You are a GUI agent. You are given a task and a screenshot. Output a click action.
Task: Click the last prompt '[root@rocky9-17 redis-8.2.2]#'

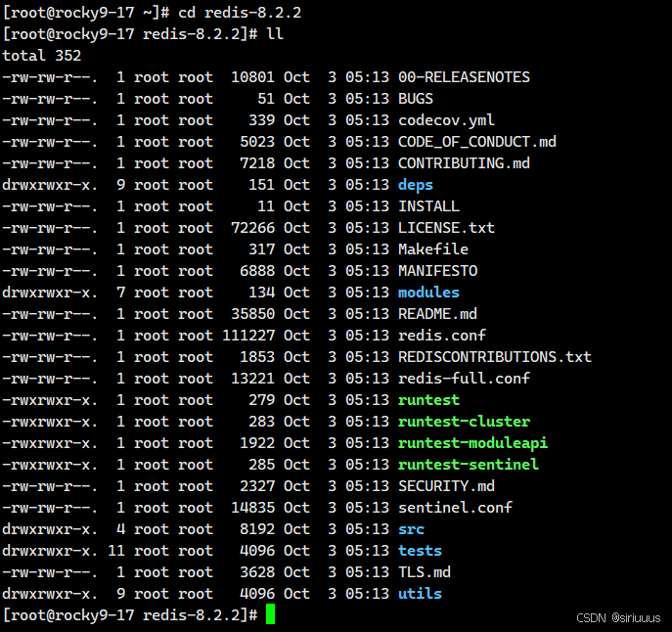[x=130, y=615]
